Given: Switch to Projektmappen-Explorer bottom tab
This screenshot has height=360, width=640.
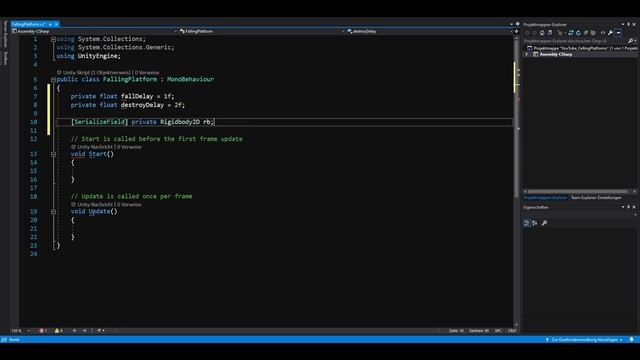Looking at the screenshot, I should pyautogui.click(x=545, y=198).
